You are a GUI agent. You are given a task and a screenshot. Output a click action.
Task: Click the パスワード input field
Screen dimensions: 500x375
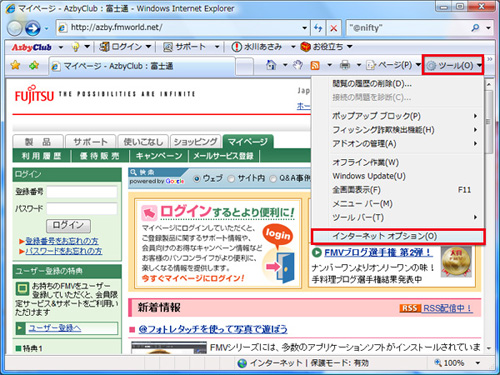tap(82, 209)
